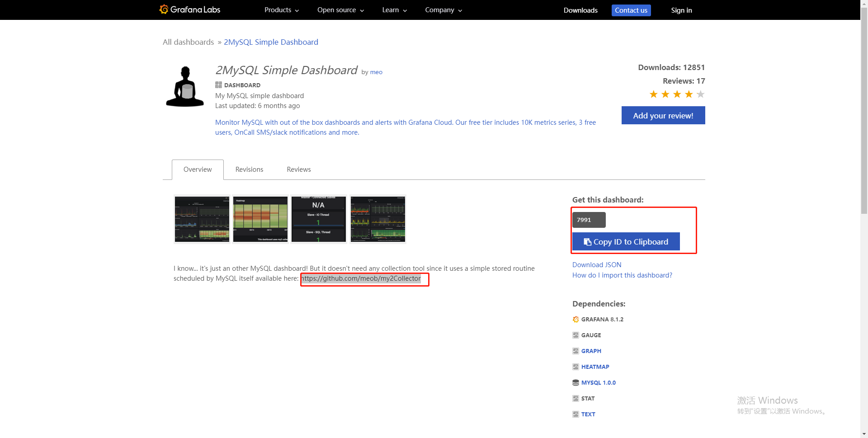This screenshot has height=438, width=868.
Task: Open the fourth dashboard screenshot thumbnail
Action: pos(378,219)
